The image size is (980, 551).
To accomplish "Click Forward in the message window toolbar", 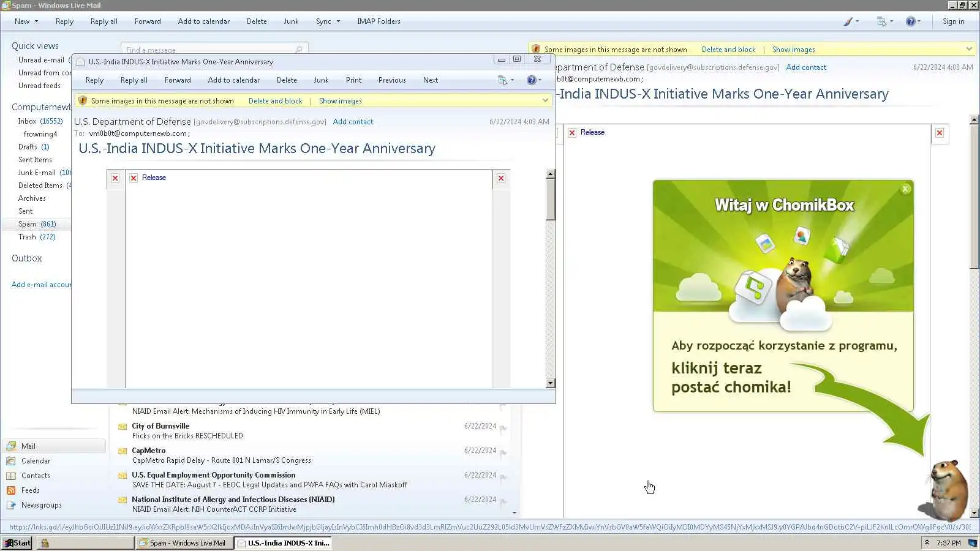I will pyautogui.click(x=178, y=80).
